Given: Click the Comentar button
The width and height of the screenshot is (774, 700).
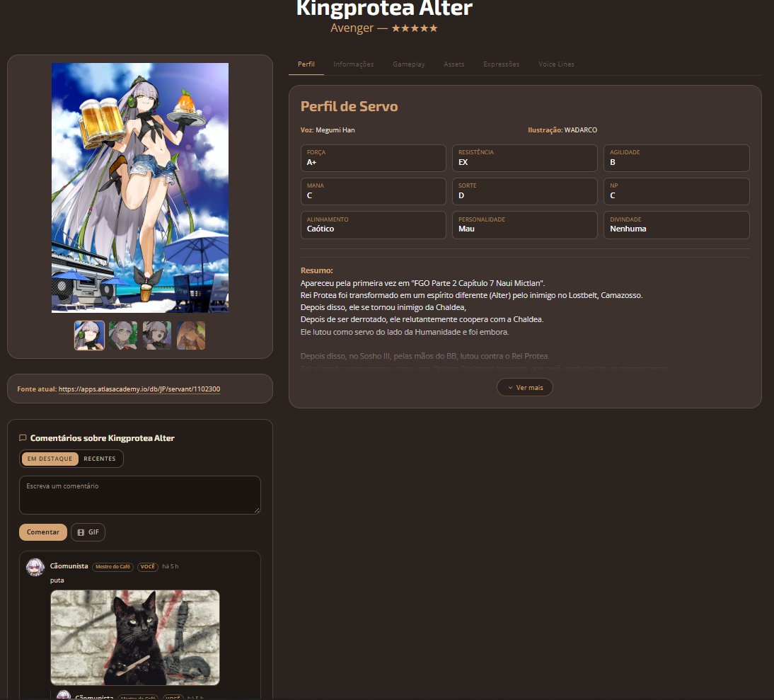Looking at the screenshot, I should coord(43,532).
